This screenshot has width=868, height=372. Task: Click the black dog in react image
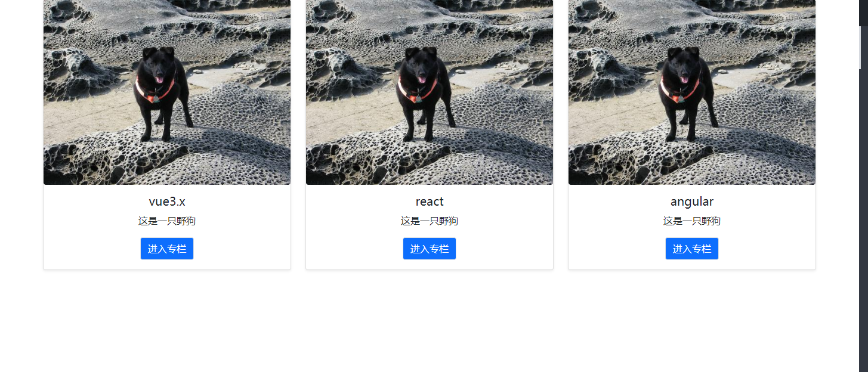[x=425, y=92]
